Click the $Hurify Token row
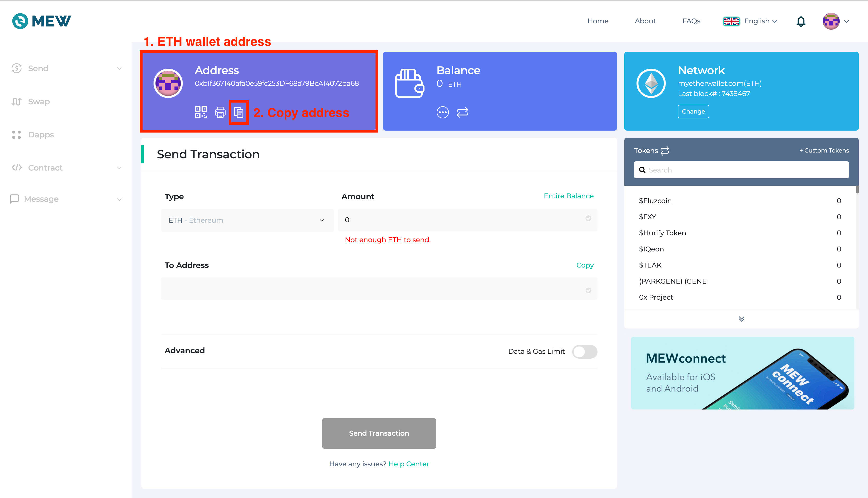The height and width of the screenshot is (498, 868). (x=740, y=233)
